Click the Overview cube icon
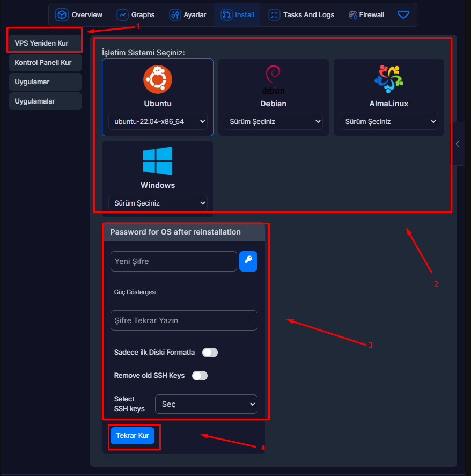This screenshot has width=471, height=476. point(62,15)
